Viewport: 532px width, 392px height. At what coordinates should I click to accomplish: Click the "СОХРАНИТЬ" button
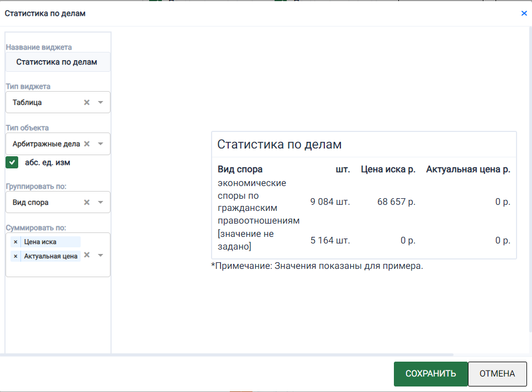(431, 374)
